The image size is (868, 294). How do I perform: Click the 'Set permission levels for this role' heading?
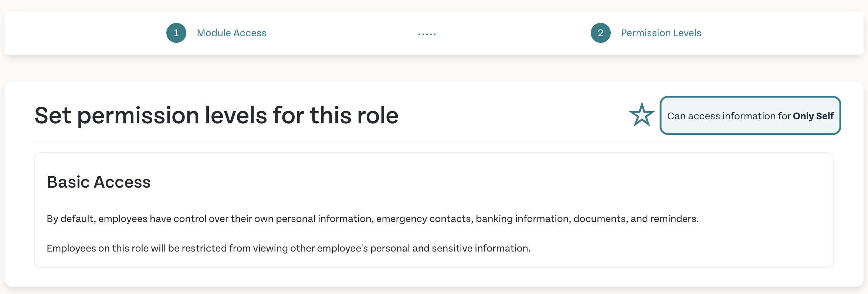216,115
